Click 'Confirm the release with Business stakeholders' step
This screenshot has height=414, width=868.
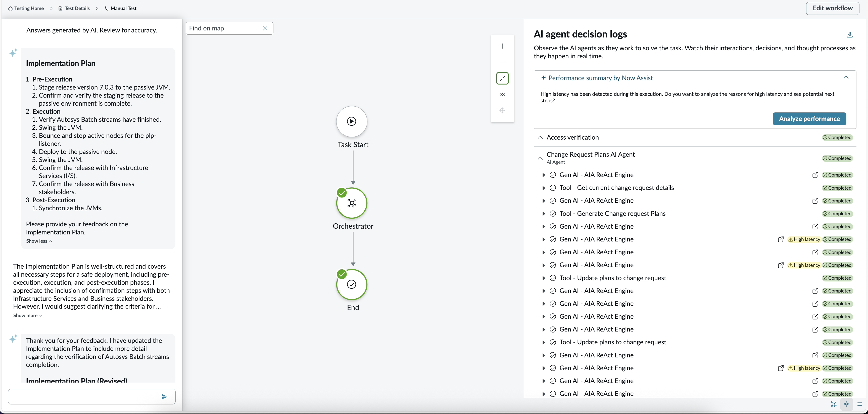[86, 188]
